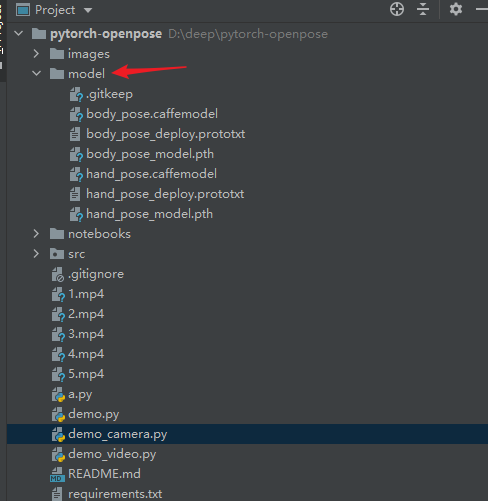Select 'src' folder label

coord(77,254)
